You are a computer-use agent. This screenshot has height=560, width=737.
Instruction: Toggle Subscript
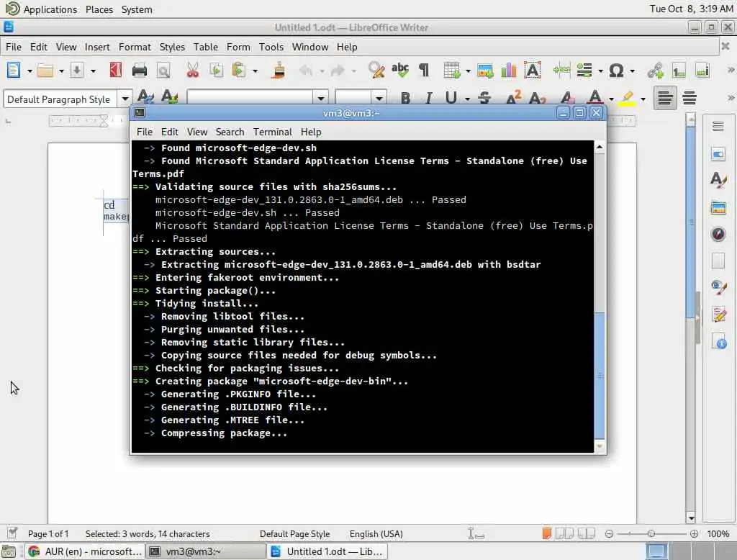537,98
